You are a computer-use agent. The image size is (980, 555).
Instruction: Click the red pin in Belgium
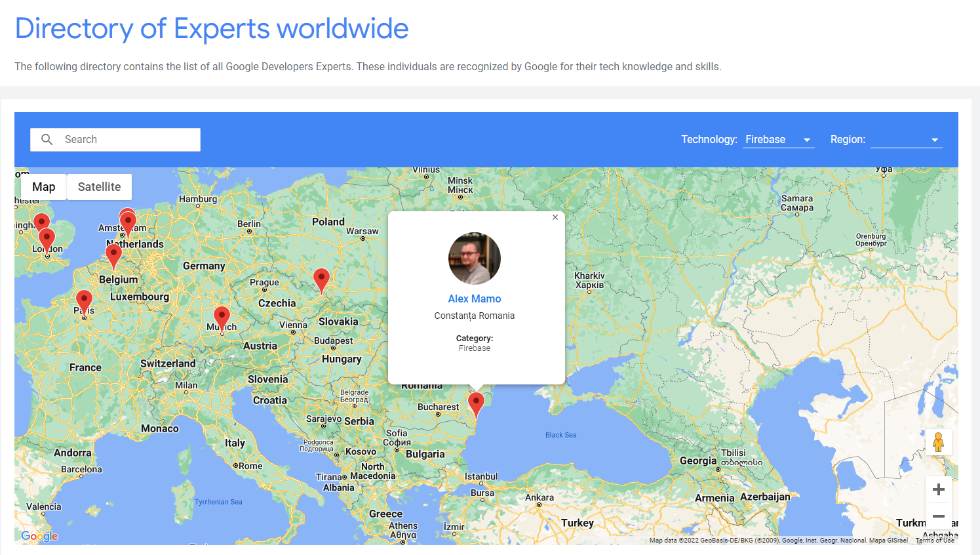click(113, 254)
